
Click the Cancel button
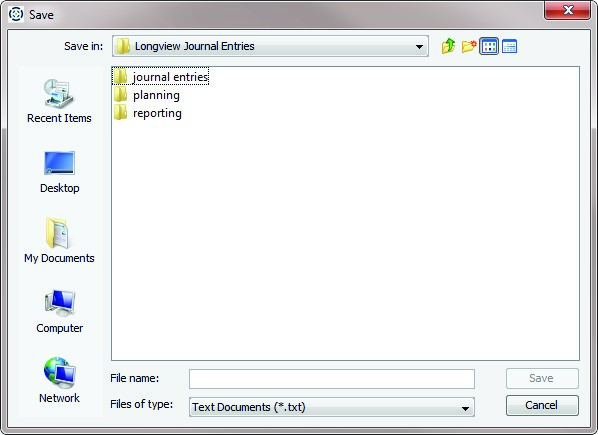tap(542, 405)
